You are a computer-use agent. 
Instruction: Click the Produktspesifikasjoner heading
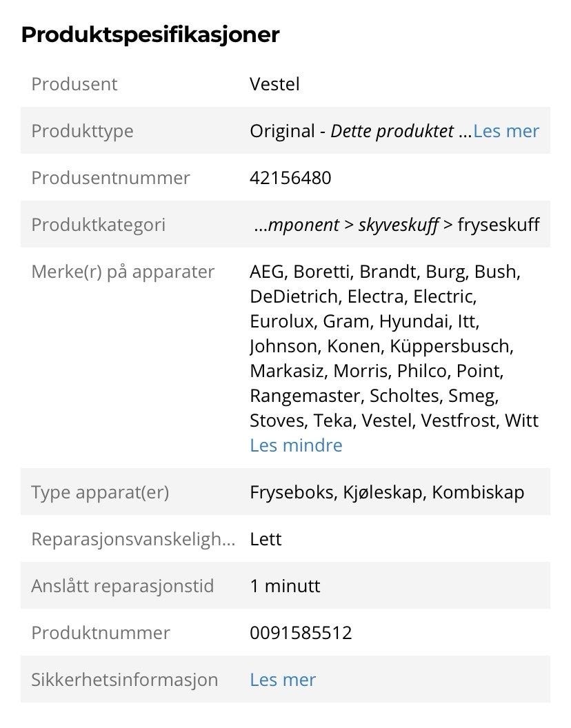[150, 35]
